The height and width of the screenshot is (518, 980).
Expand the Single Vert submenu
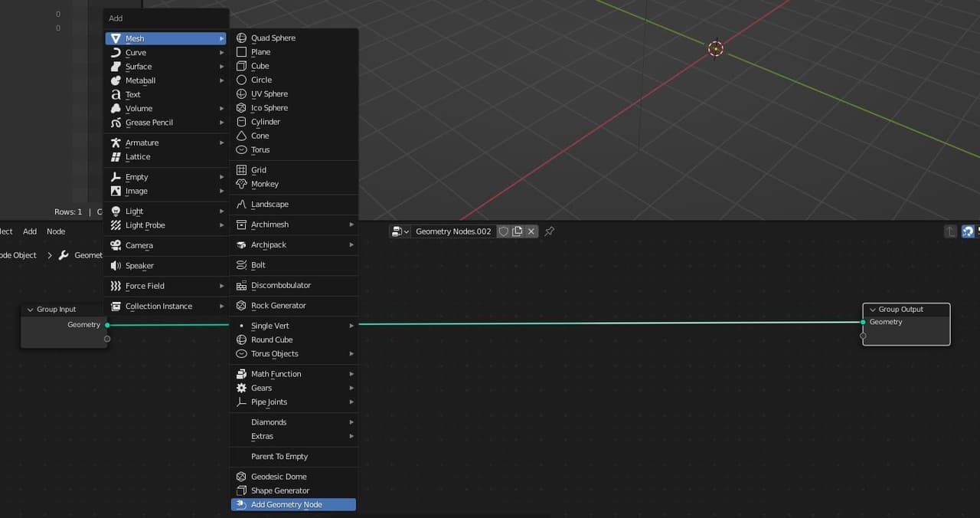point(293,326)
